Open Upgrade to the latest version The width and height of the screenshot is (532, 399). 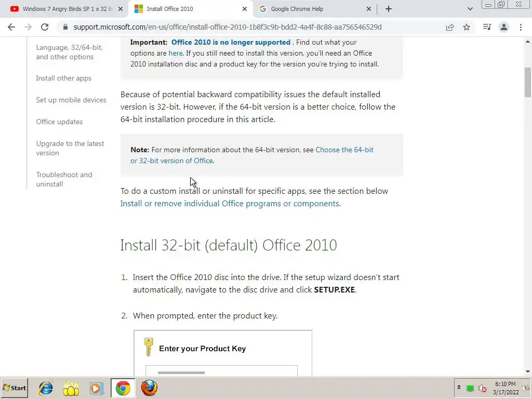point(70,148)
